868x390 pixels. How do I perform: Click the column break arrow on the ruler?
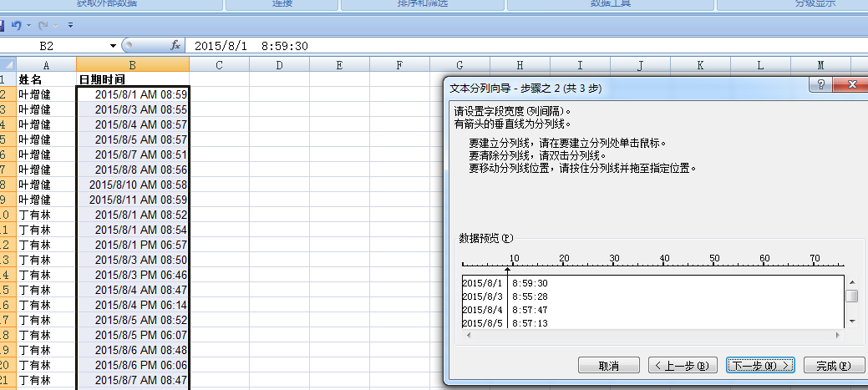[507, 269]
